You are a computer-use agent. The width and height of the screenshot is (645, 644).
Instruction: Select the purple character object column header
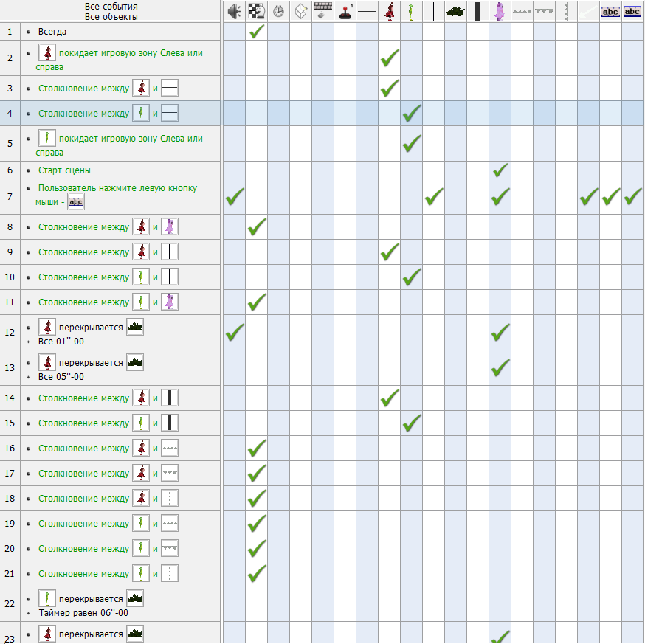click(x=500, y=11)
